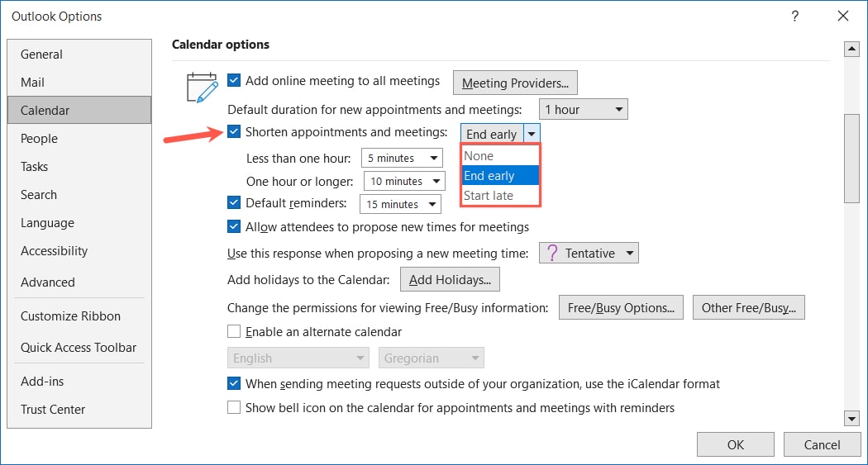The image size is (868, 465).
Task: Close the Outlook Options dialog
Action: (843, 16)
